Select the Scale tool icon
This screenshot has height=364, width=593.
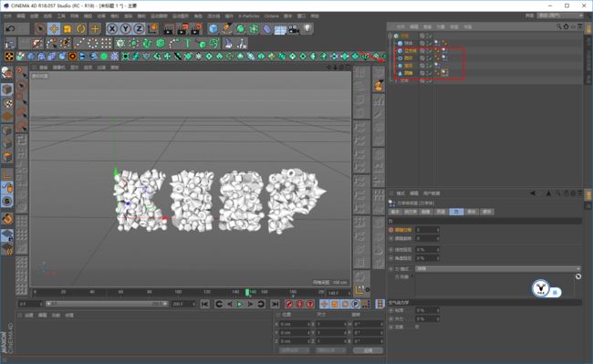68,28
